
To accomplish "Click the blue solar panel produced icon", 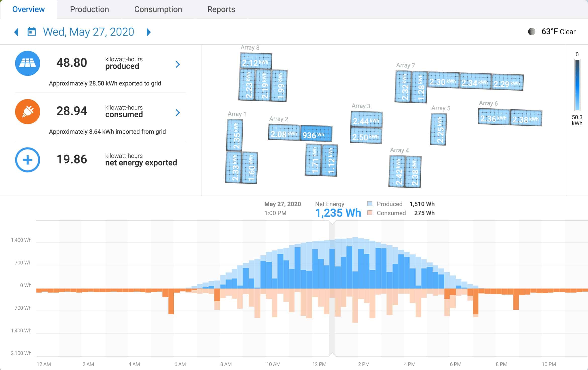I will tap(28, 63).
